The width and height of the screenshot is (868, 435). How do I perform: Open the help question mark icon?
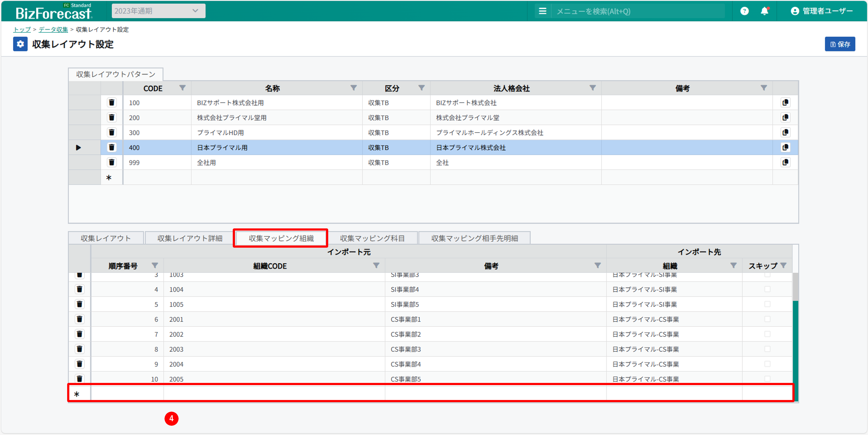[744, 11]
